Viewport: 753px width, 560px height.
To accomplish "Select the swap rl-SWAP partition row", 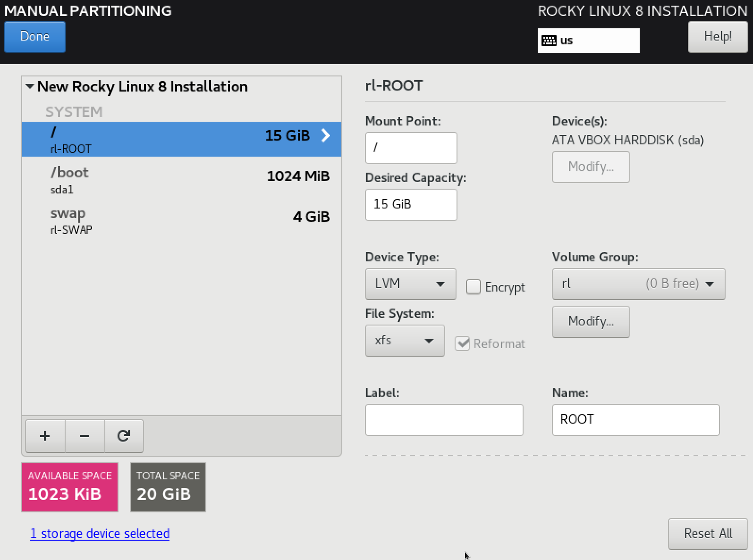I will (x=182, y=221).
